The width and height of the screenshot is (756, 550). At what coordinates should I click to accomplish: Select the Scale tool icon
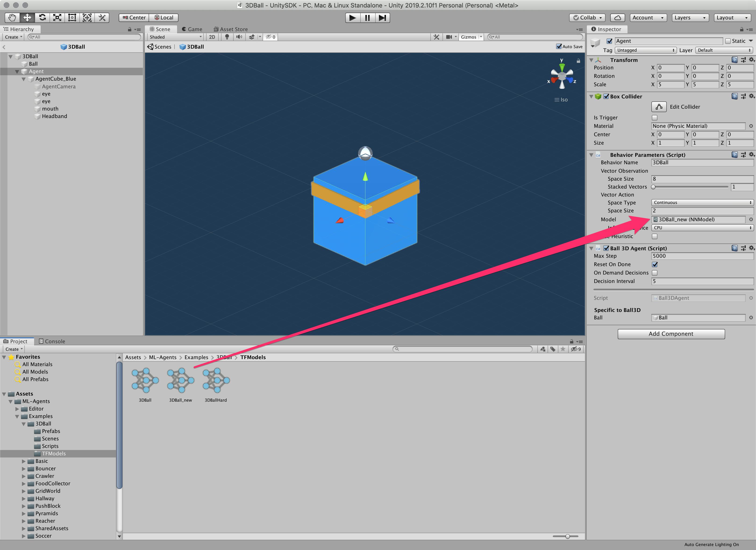(57, 18)
